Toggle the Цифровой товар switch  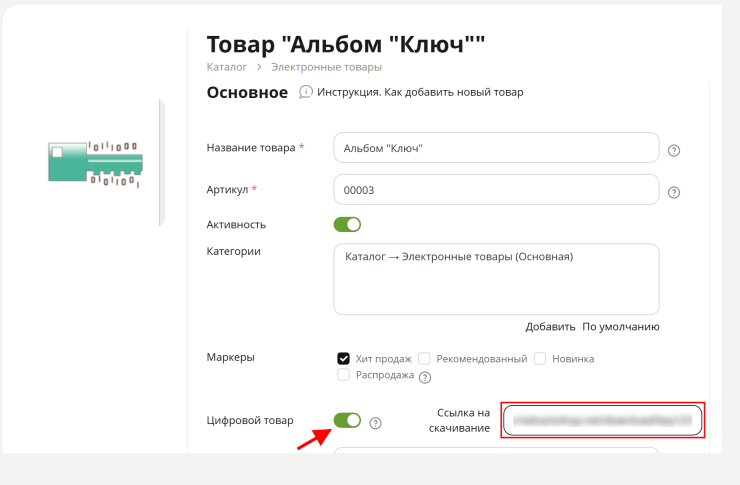click(347, 420)
